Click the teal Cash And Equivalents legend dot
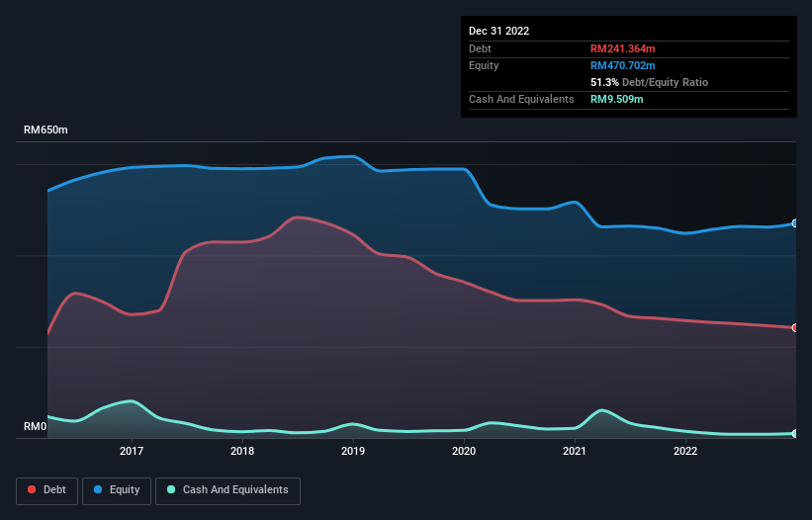 pyautogui.click(x=171, y=489)
